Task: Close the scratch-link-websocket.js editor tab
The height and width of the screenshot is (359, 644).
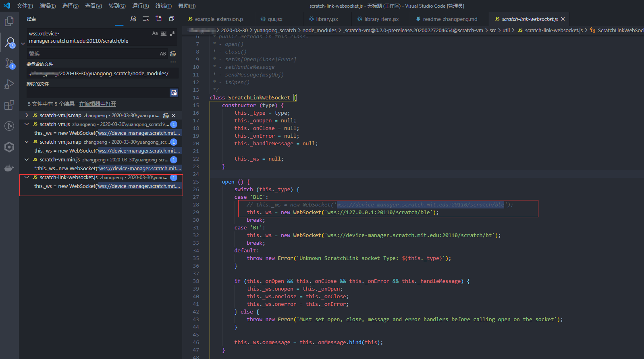Action: pyautogui.click(x=563, y=19)
